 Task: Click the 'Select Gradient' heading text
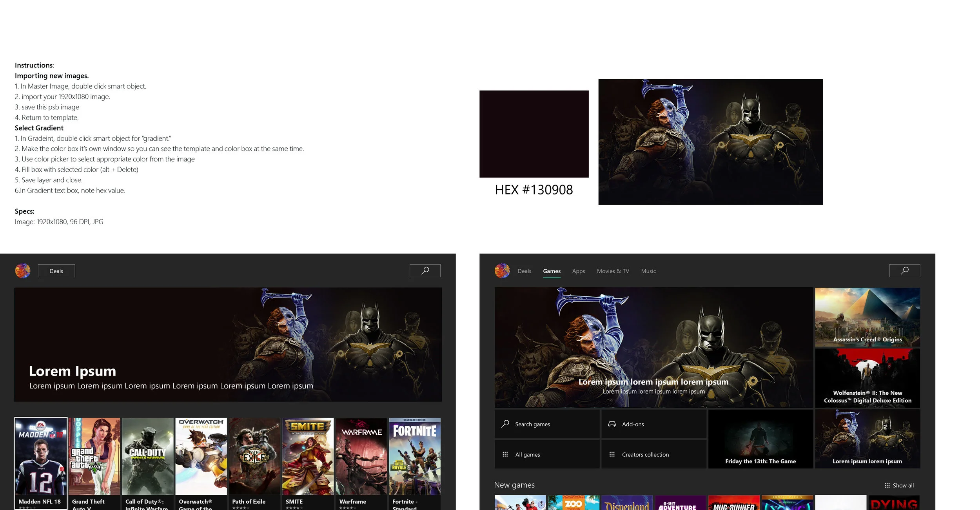(39, 128)
